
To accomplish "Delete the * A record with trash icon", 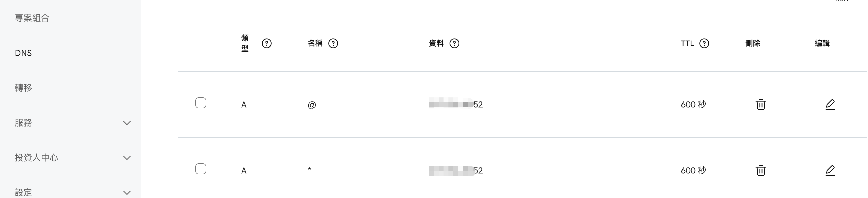I will coord(760,170).
